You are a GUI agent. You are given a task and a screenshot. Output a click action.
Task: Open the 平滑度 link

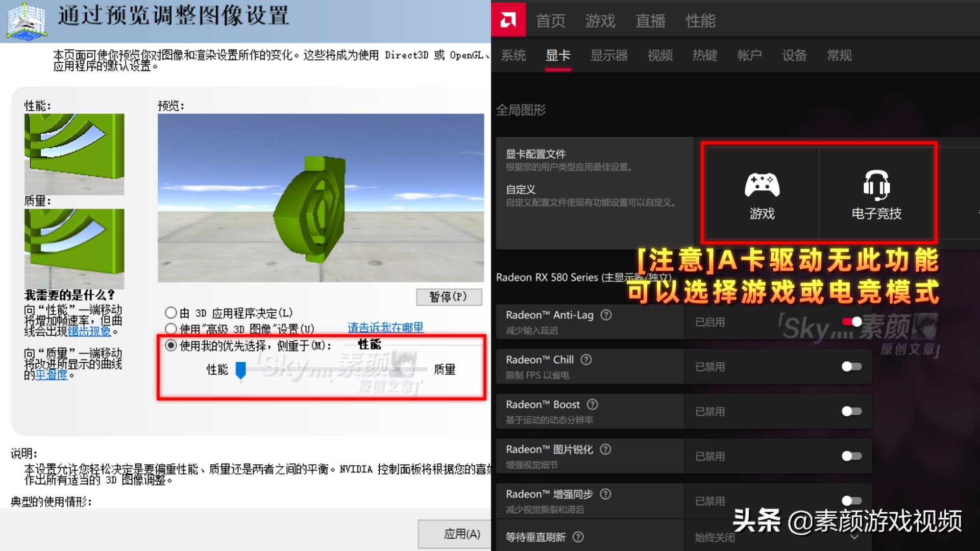[51, 374]
